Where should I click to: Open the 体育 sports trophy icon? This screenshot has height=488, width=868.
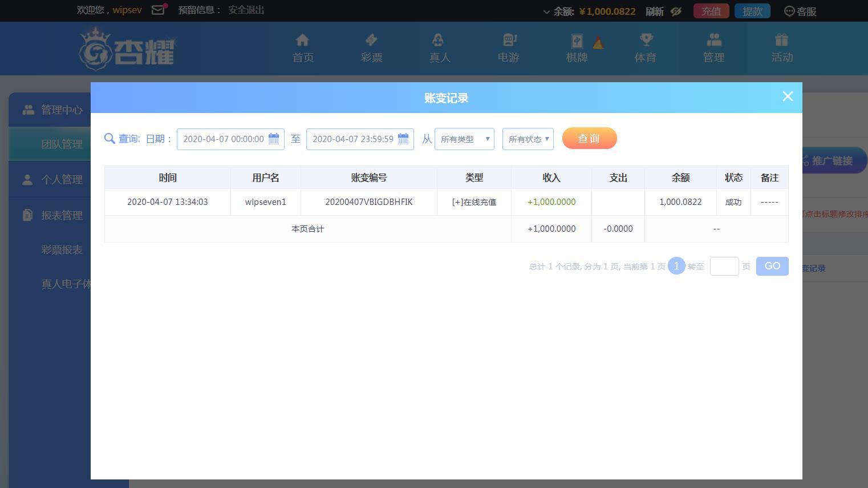646,41
